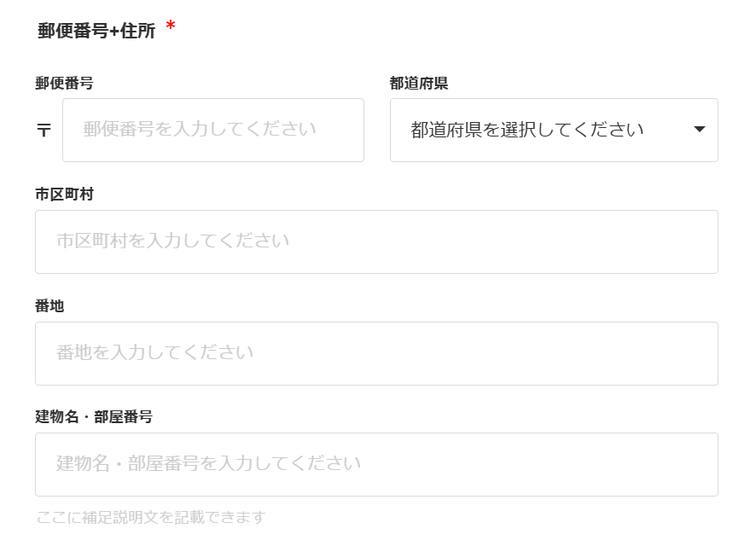756x546 pixels.
Task: Click the 番地 field label
Action: (49, 305)
